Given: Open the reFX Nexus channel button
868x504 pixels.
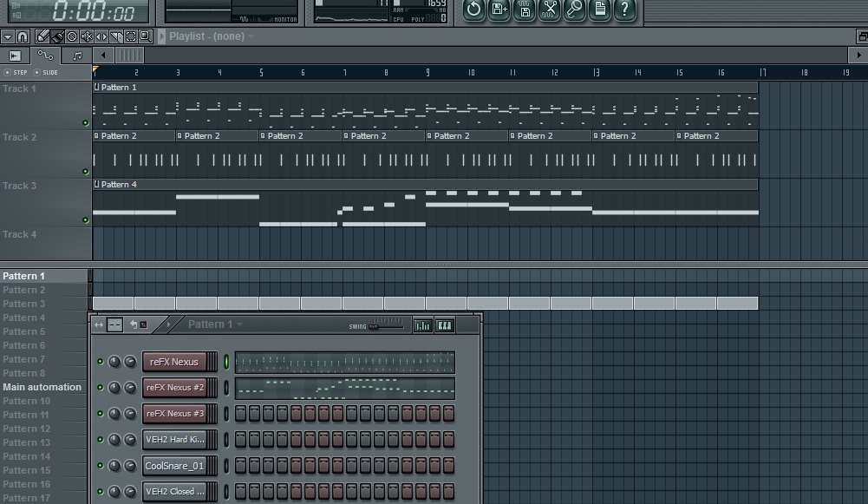Looking at the screenshot, I should point(173,362).
